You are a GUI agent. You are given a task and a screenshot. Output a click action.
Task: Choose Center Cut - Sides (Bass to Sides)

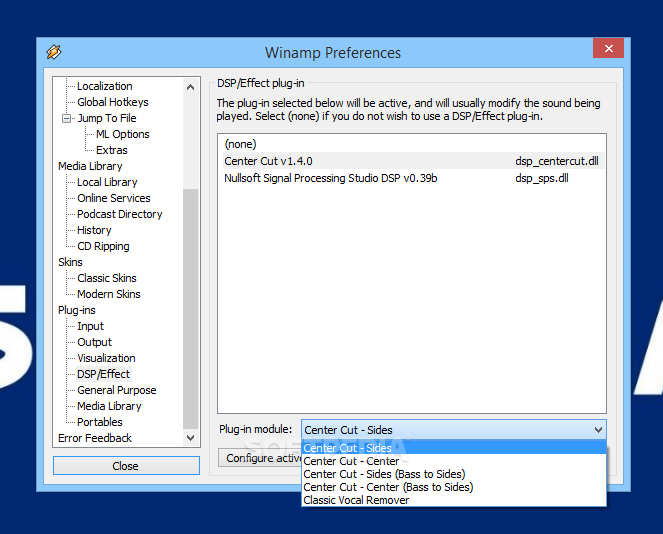(454, 474)
